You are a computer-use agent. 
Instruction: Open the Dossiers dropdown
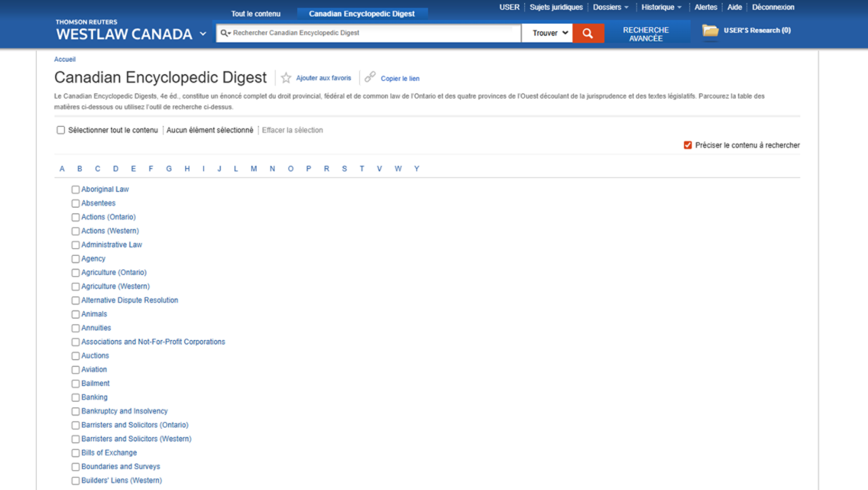tap(609, 7)
